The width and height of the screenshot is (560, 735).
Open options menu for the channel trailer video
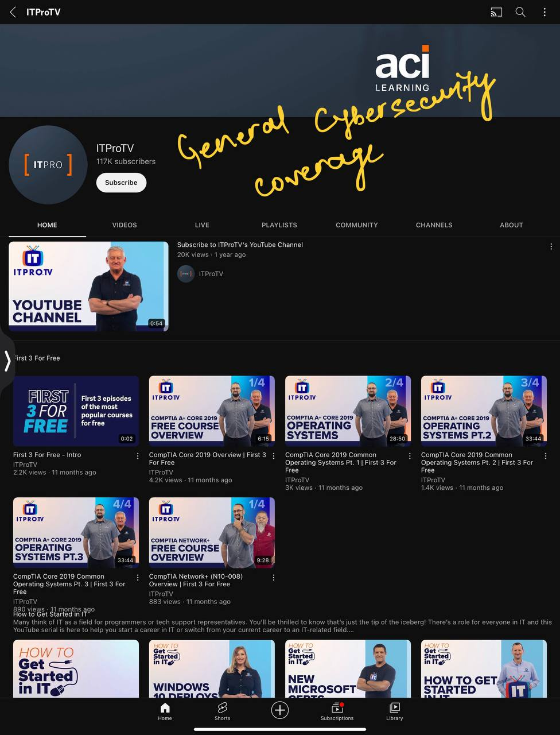[551, 246]
